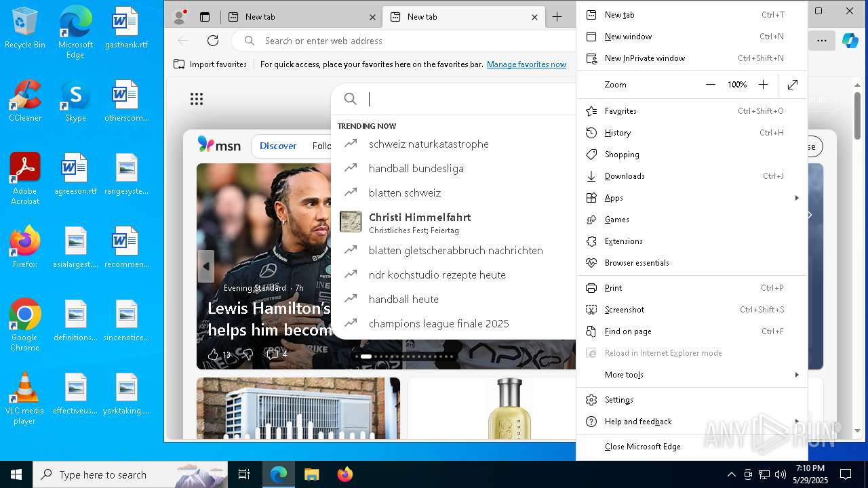Image resolution: width=868 pixels, height=488 pixels.
Task: Launch Firefox from the taskbar
Action: [344, 474]
